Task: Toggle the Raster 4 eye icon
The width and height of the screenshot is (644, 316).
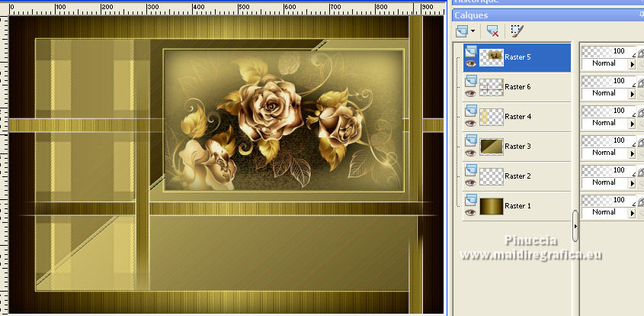Action: (x=471, y=123)
